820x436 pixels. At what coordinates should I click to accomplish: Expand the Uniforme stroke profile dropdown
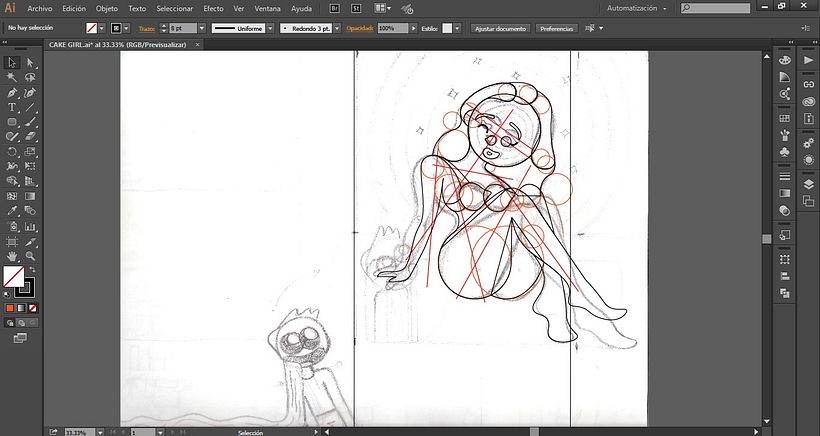coord(270,28)
